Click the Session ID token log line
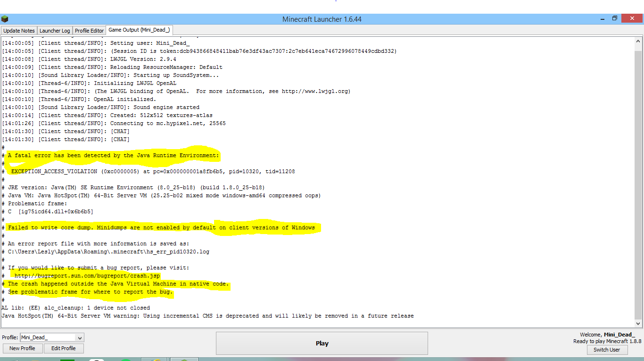 point(199,51)
